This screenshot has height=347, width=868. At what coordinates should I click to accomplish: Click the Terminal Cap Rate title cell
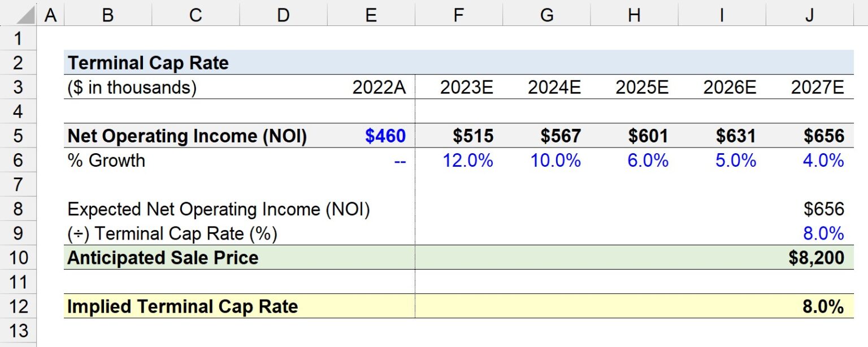pyautogui.click(x=147, y=63)
